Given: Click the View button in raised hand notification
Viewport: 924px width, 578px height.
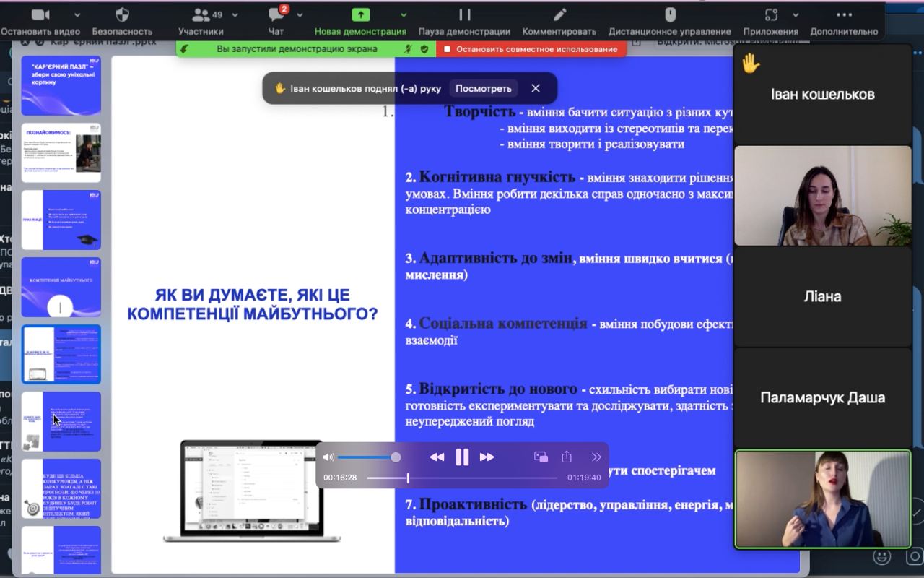Looking at the screenshot, I should (483, 88).
